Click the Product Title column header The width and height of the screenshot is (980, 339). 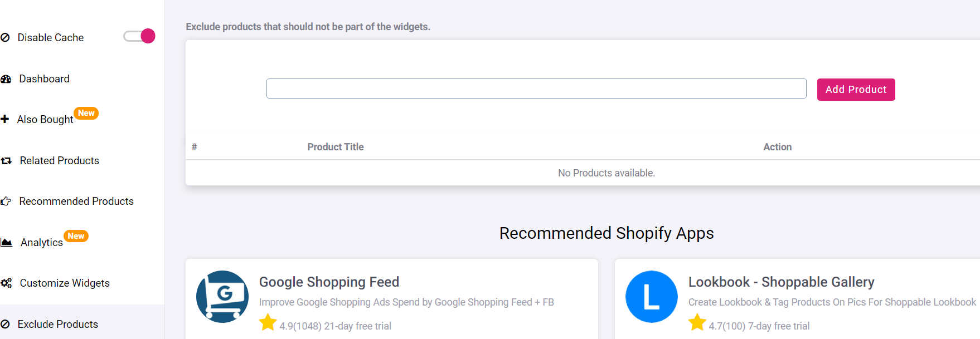pos(335,147)
